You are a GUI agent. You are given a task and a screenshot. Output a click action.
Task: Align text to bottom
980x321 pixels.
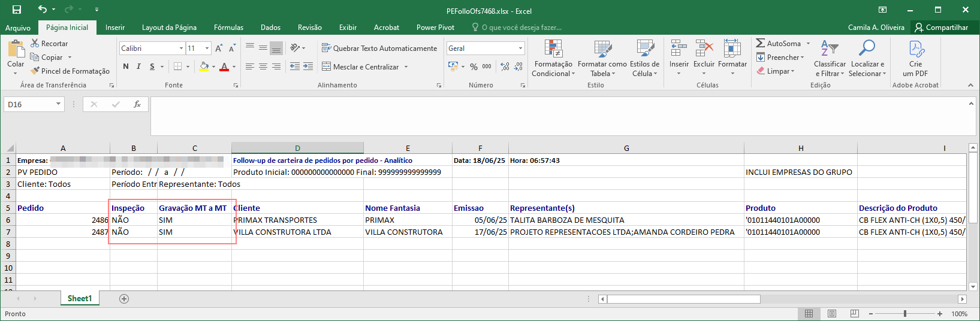click(276, 48)
